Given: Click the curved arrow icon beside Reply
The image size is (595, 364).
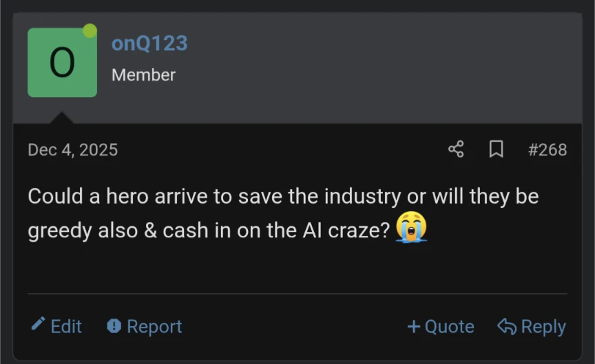Looking at the screenshot, I should tap(507, 326).
